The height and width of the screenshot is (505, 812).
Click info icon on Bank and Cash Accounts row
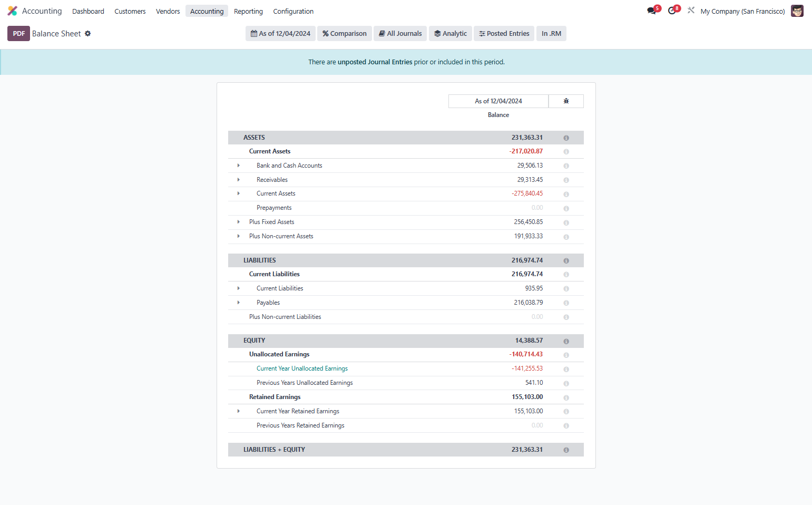[566, 166]
